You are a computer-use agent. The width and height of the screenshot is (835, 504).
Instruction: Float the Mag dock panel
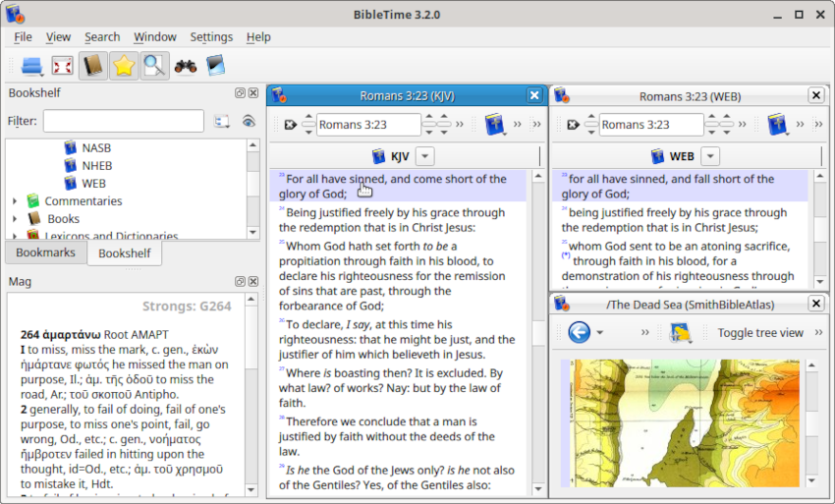240,281
